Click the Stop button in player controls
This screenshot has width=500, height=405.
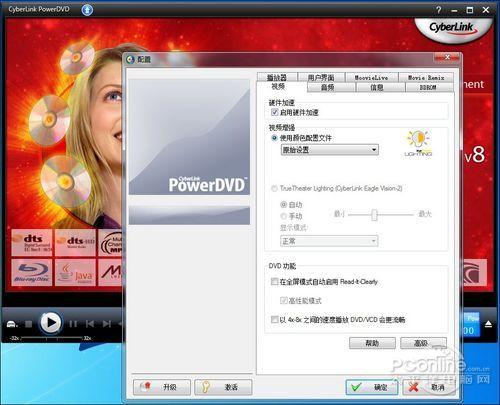[x=29, y=324]
